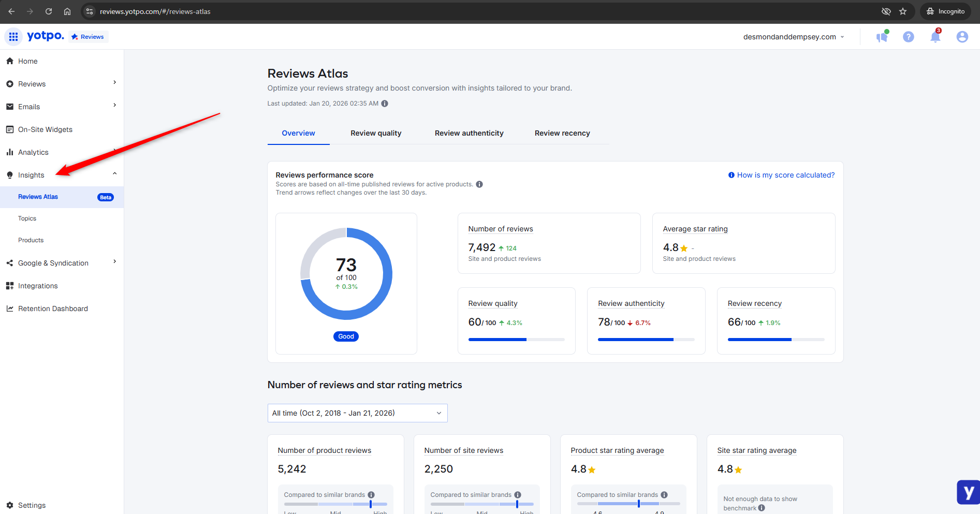
Task: Reload the current page
Action: click(x=49, y=11)
